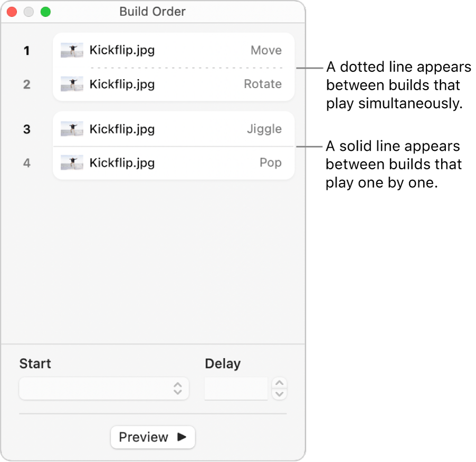
Task: Click the Kickflip thumbnail in the Pop build
Action: (x=72, y=162)
